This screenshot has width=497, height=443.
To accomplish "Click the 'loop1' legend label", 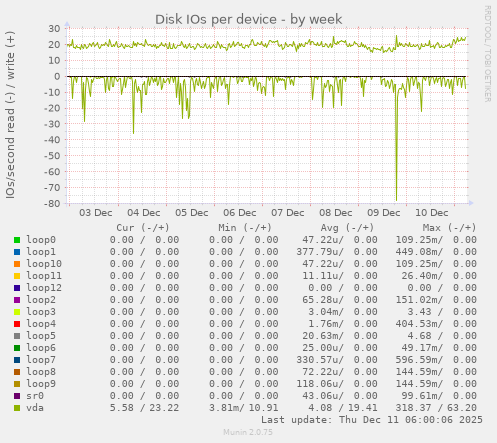I will tap(41, 252).
